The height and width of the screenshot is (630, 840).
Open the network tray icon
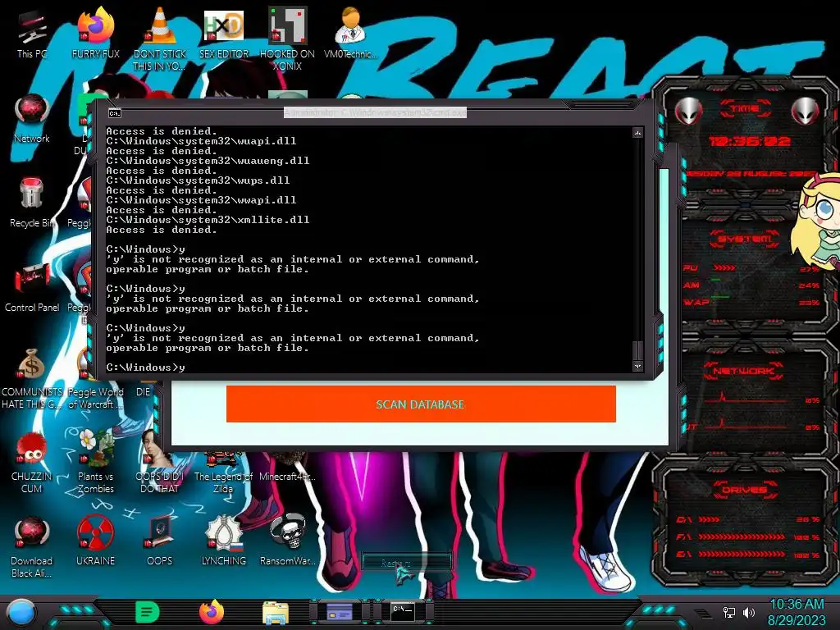click(x=728, y=612)
